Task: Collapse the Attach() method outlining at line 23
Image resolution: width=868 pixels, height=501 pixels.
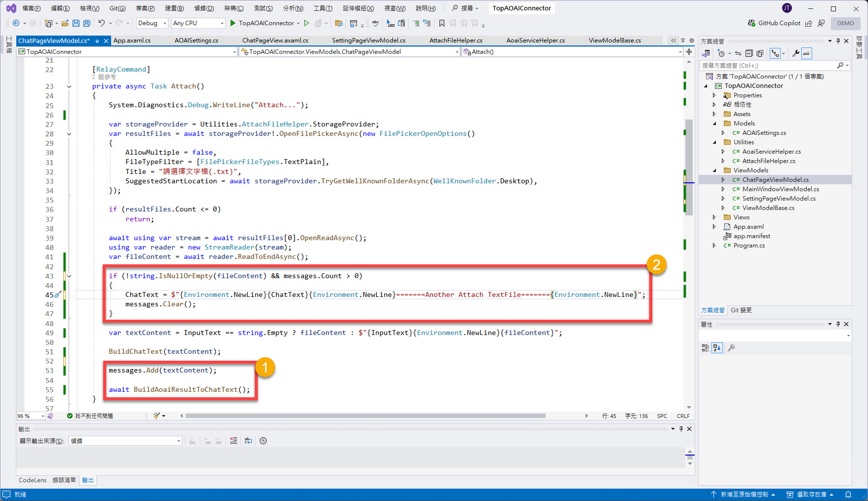Action: pyautogui.click(x=69, y=86)
